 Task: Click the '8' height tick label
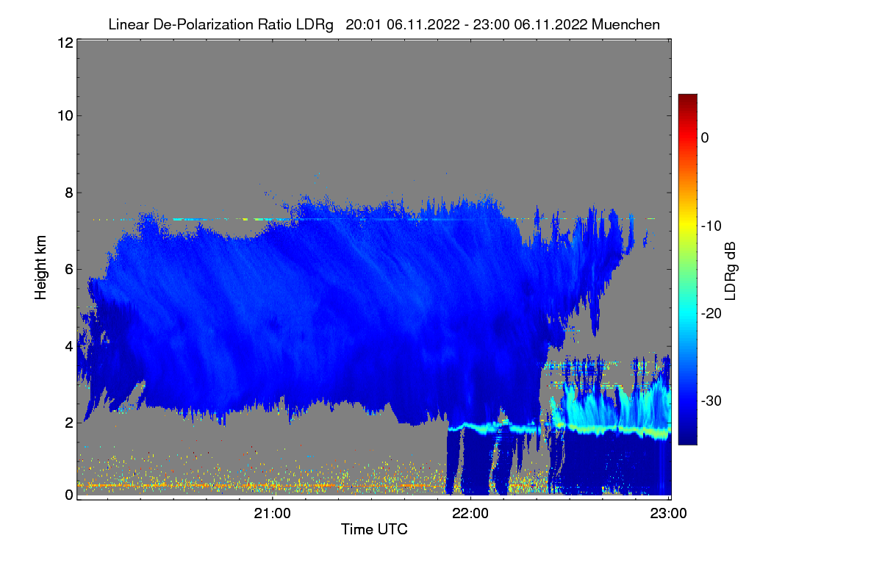pyautogui.click(x=68, y=193)
